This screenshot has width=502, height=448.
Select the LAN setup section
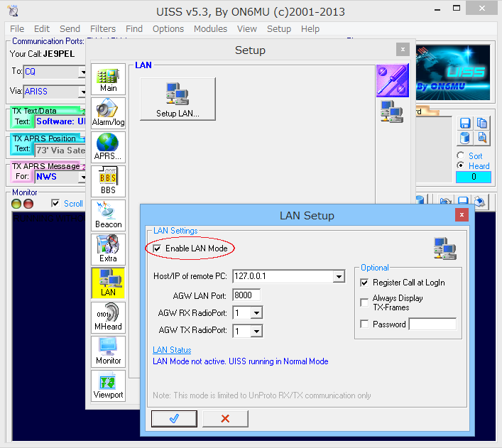(108, 283)
